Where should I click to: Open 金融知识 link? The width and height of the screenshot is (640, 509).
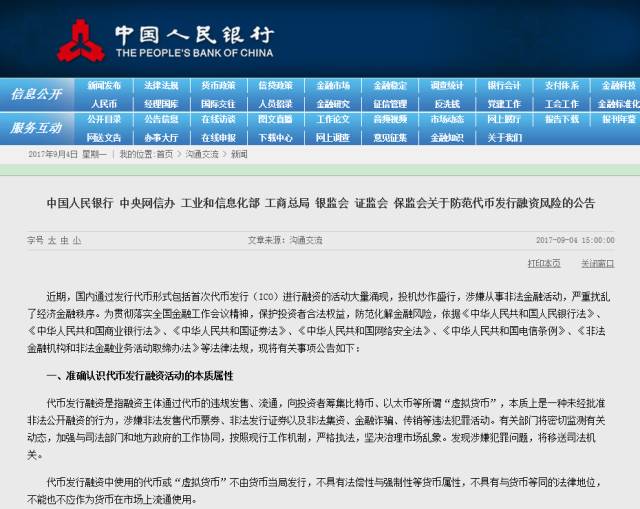click(x=447, y=138)
